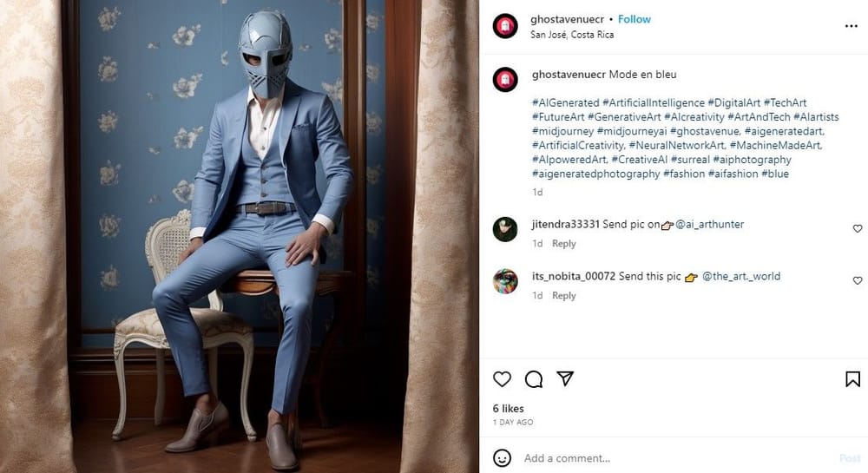Open the #midjourney hashtag
This screenshot has width=868, height=473.
pos(562,131)
